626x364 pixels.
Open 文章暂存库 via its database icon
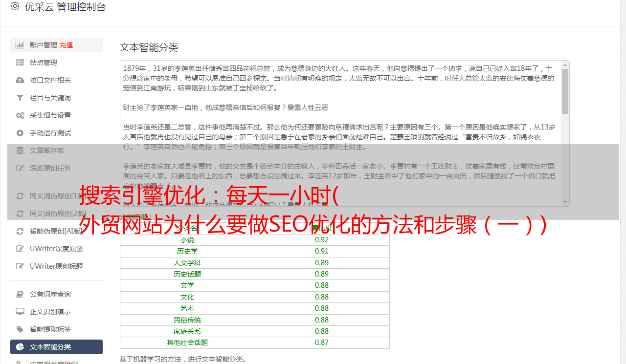click(x=20, y=150)
